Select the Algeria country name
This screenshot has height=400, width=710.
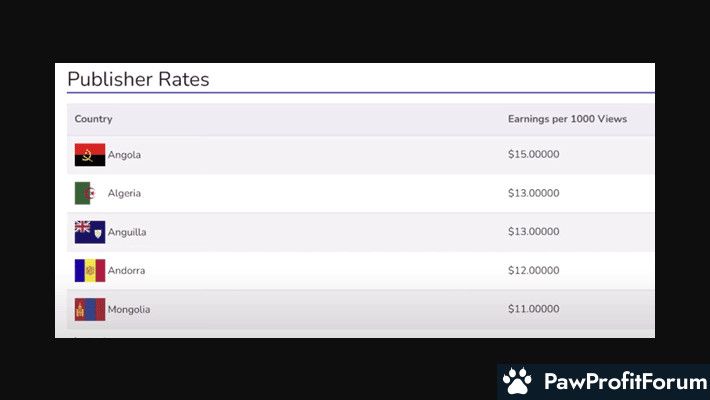click(125, 193)
